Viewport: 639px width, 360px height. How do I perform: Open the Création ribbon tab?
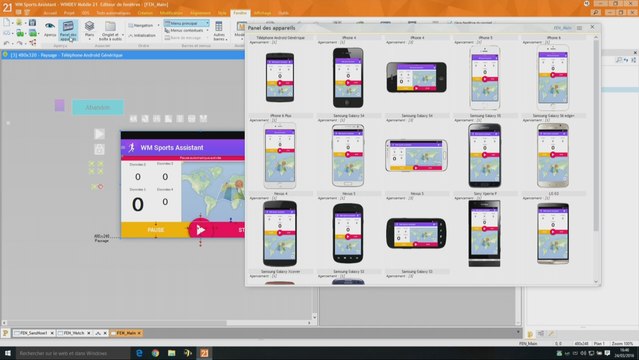coord(145,13)
